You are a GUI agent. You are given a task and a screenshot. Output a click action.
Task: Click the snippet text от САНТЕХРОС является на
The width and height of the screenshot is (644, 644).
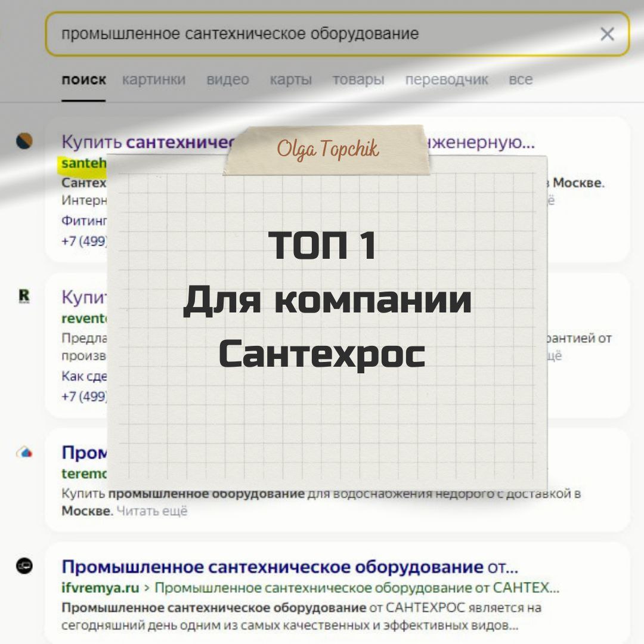click(455, 608)
